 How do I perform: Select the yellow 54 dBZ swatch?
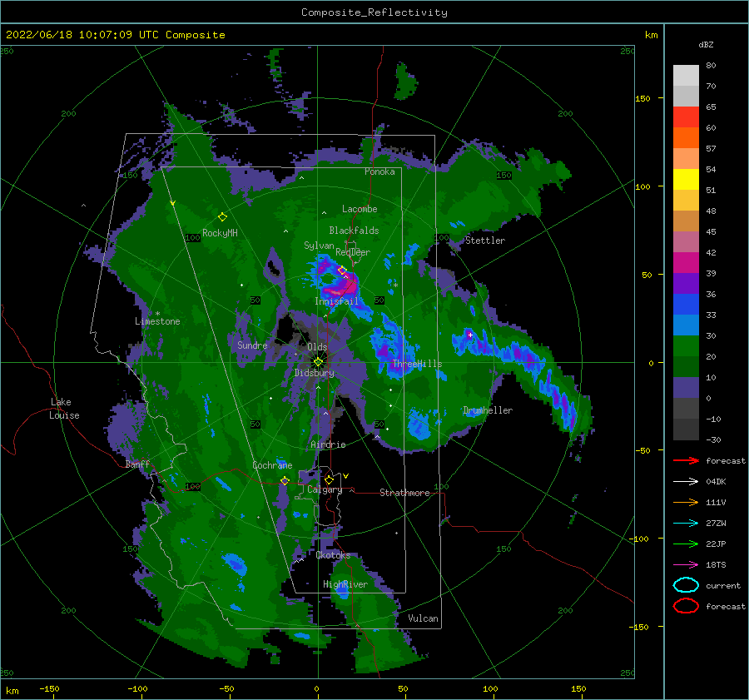tap(686, 180)
